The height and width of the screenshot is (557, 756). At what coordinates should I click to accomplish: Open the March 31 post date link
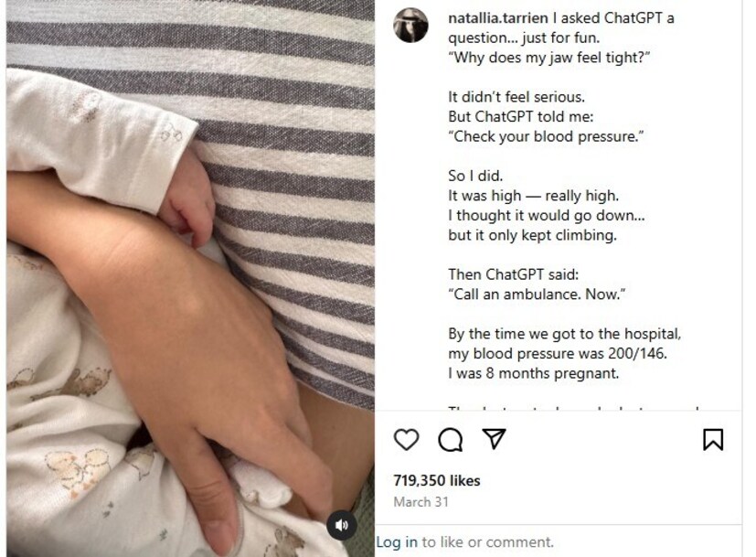point(421,502)
